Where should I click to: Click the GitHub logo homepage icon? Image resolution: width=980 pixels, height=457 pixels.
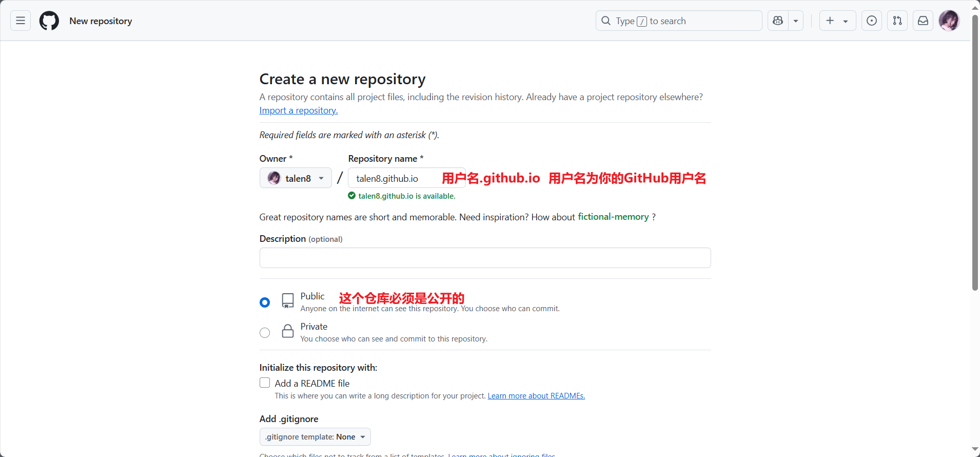pos(49,21)
